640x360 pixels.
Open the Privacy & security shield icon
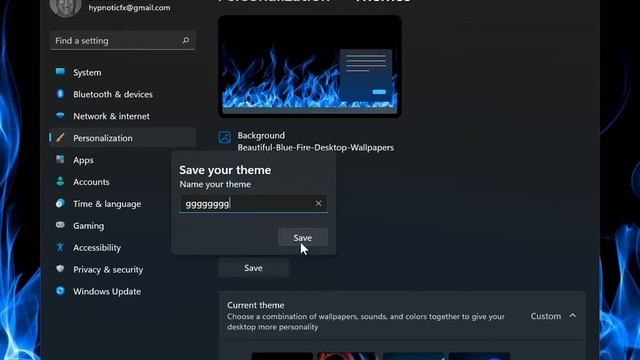(x=60, y=269)
